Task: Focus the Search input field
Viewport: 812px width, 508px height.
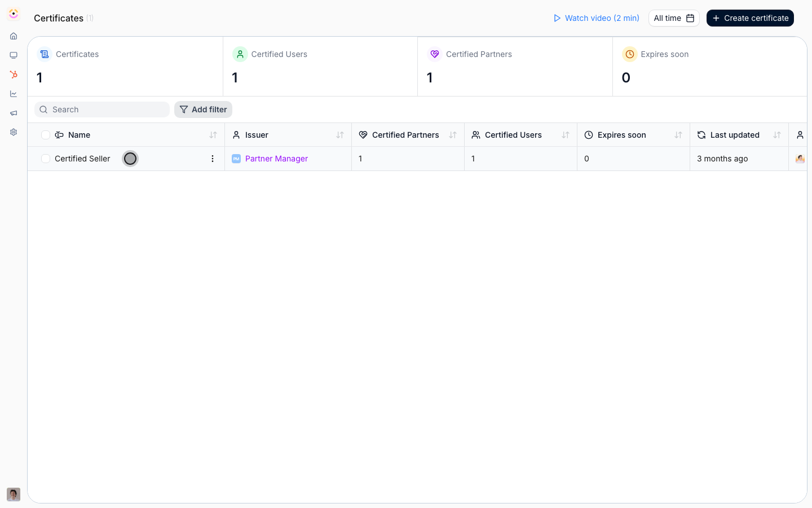Action: pos(102,110)
